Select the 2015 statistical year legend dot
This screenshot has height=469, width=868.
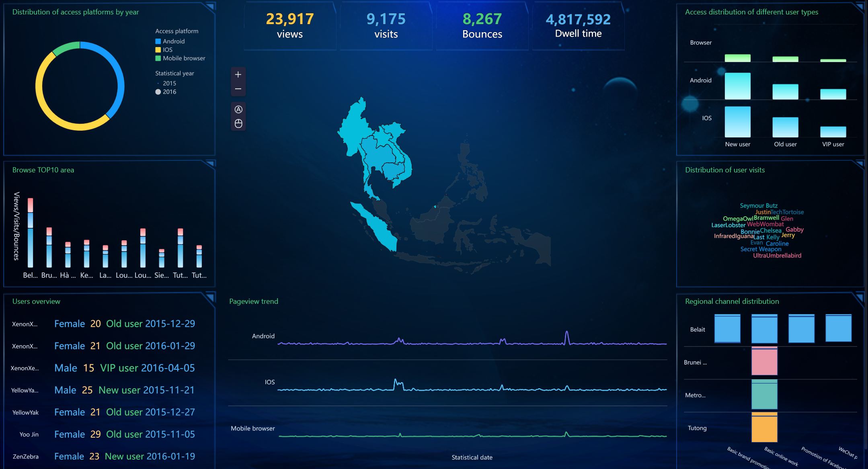pos(158,84)
